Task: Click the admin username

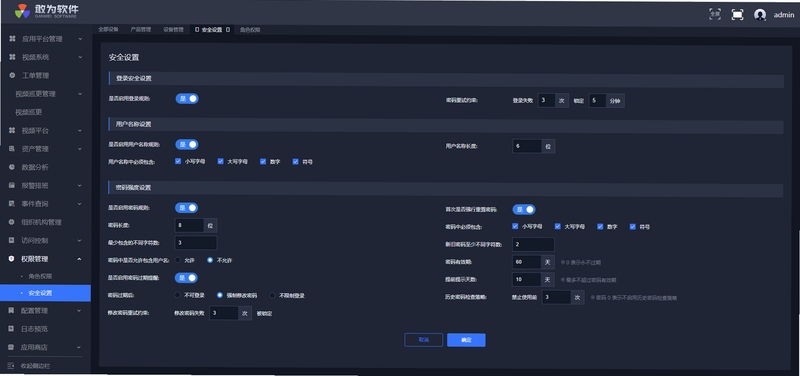Action: coord(784,15)
